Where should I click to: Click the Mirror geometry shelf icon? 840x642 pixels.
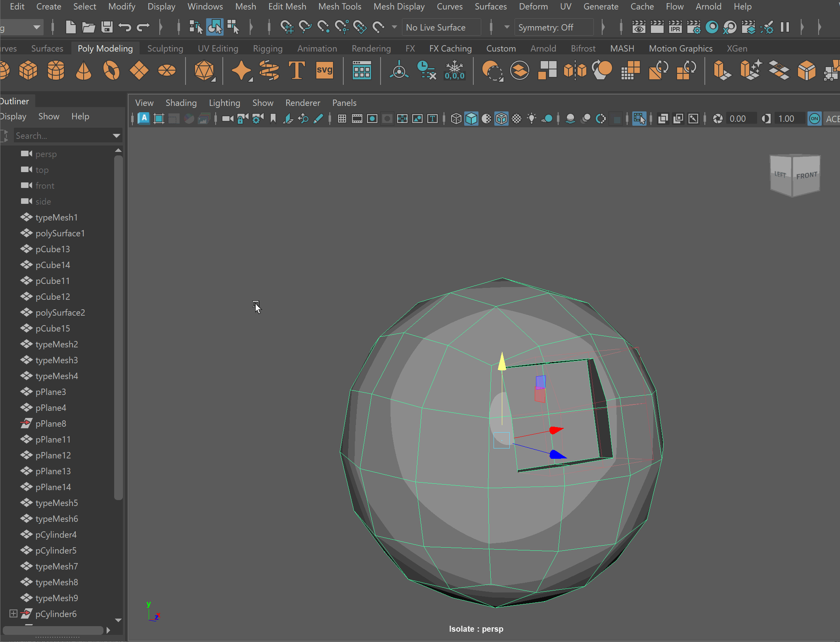tap(575, 71)
